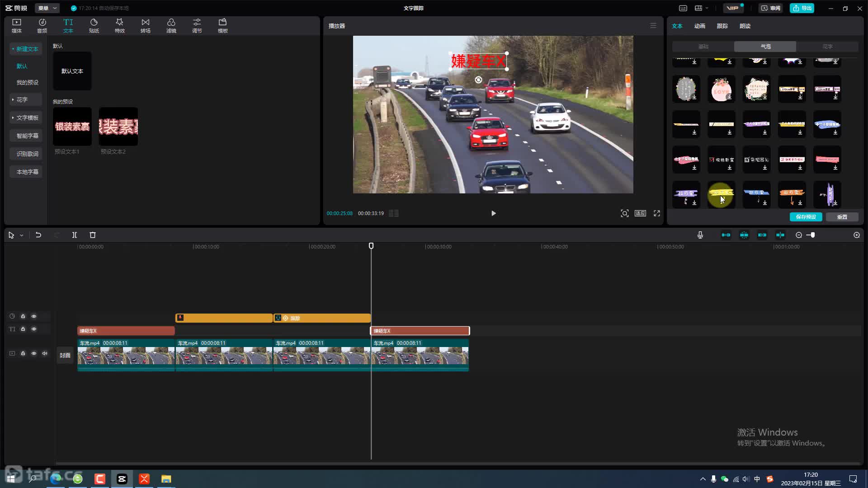The height and width of the screenshot is (488, 868).
Task: Open the Windows notification center icon
Action: 853,479
